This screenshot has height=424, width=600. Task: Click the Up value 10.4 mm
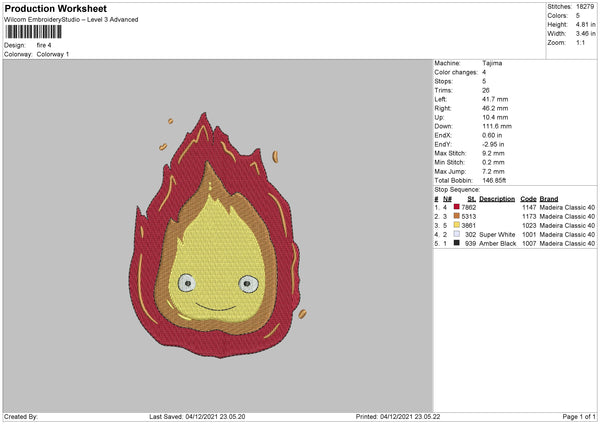click(x=495, y=117)
